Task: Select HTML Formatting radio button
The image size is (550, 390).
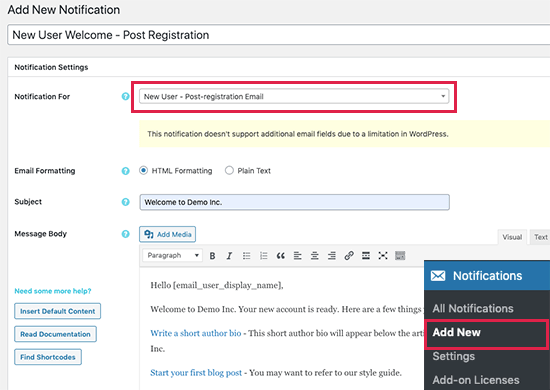Action: pos(143,170)
